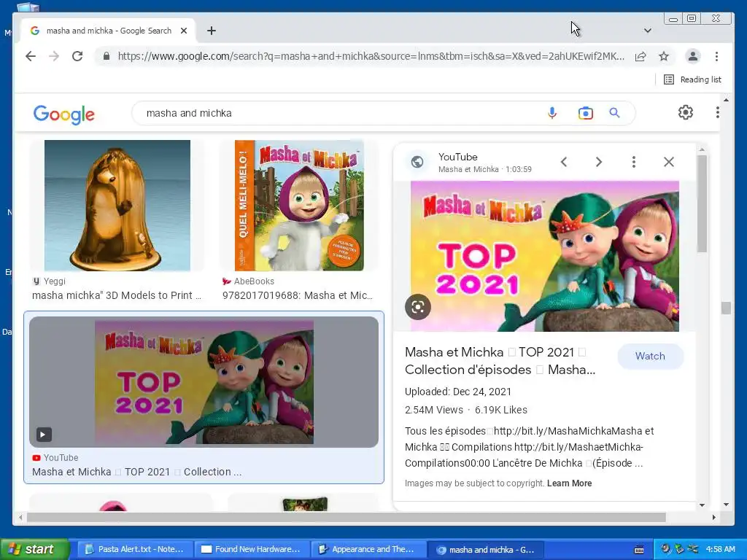Click 2.54M Views text
The height and width of the screenshot is (560, 747).
click(x=433, y=410)
